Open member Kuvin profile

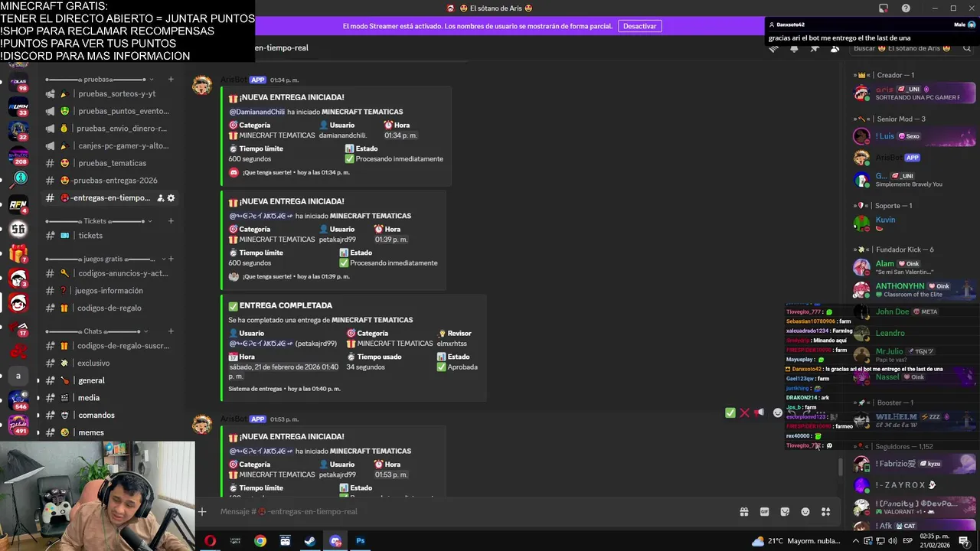pos(913,223)
